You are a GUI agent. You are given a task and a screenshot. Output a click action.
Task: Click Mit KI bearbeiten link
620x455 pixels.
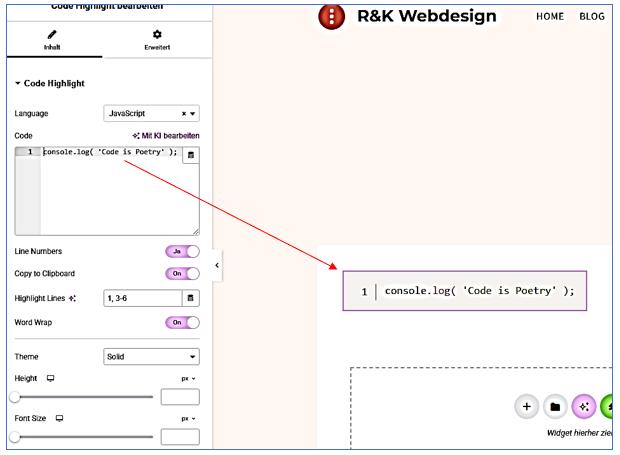pos(166,135)
